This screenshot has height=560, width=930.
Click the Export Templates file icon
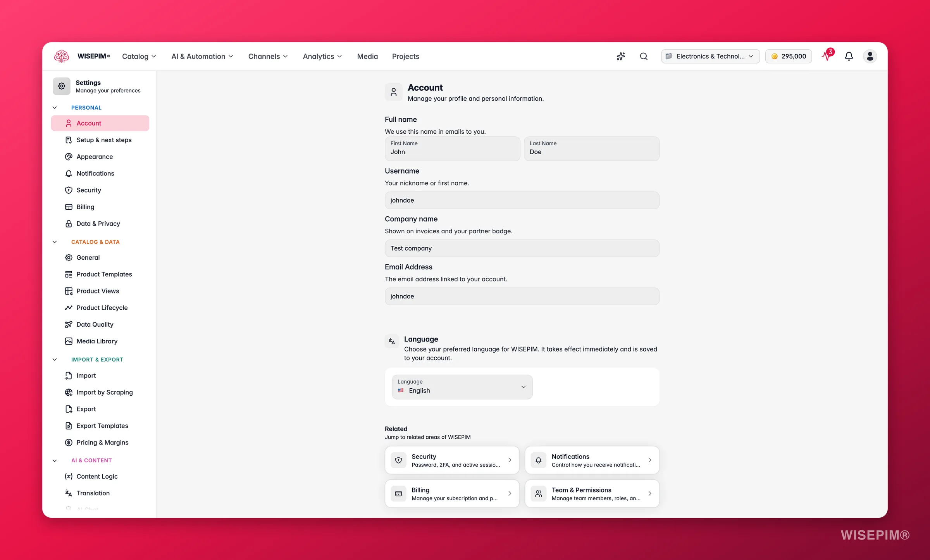pos(69,426)
